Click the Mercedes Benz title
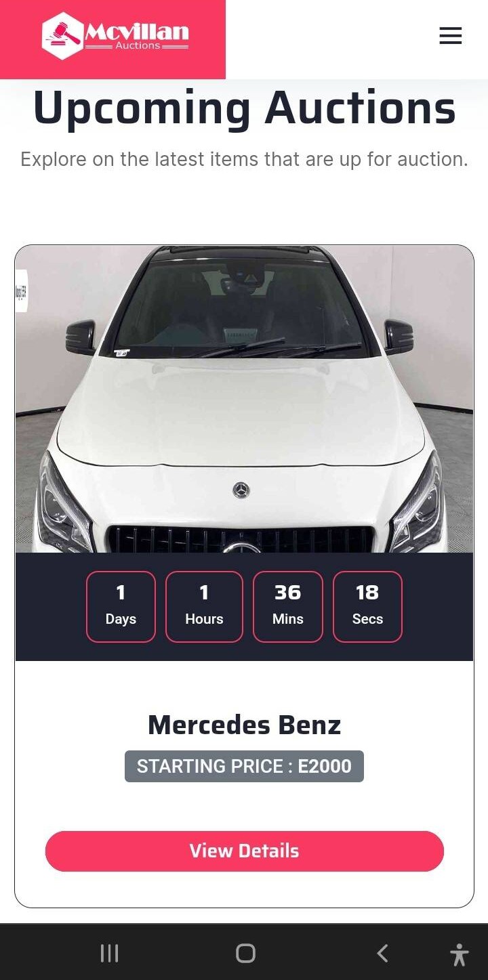The width and height of the screenshot is (488, 980). [244, 725]
